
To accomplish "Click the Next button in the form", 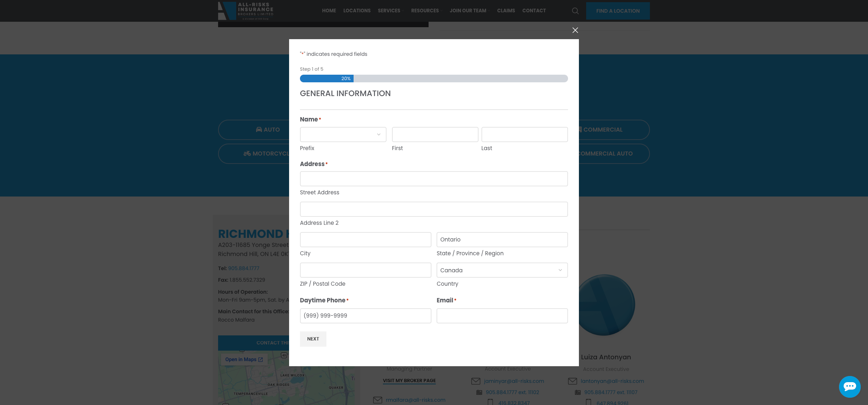I will [x=313, y=339].
